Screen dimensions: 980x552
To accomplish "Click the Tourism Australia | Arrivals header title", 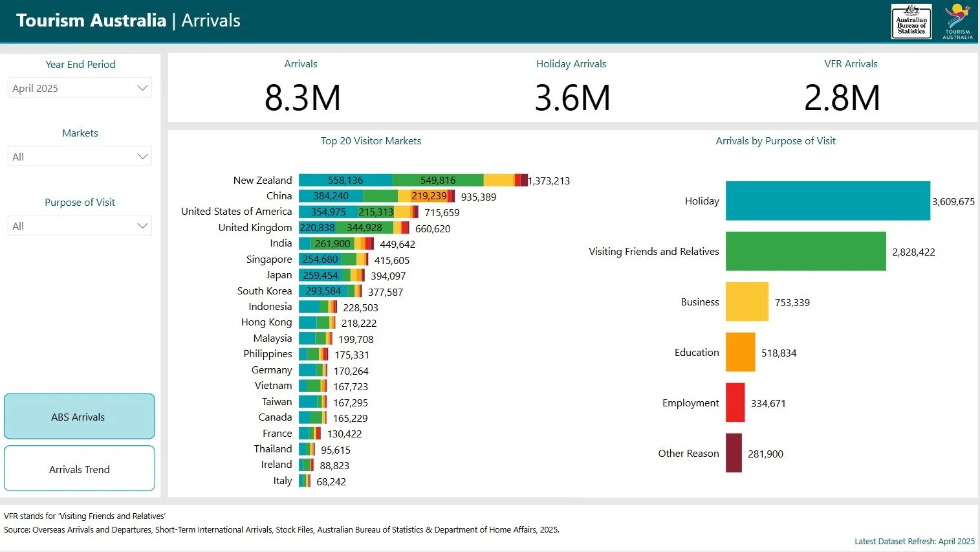I will [x=128, y=21].
